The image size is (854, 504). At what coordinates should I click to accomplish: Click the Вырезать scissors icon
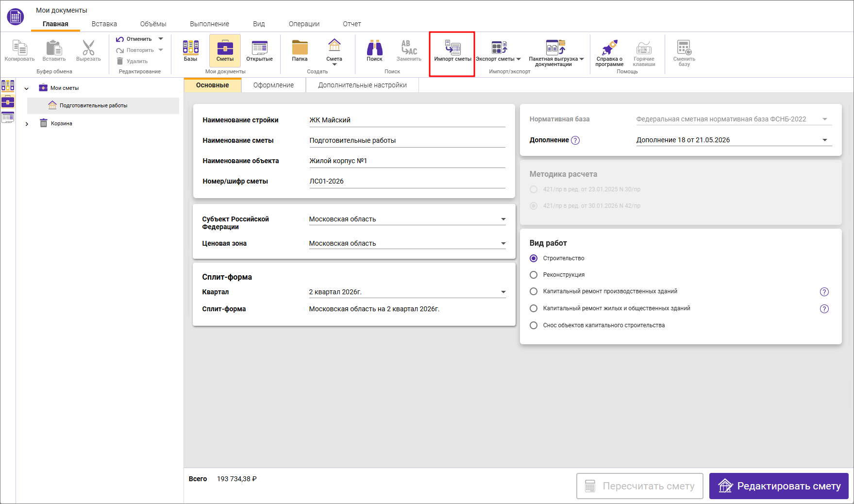[x=88, y=48]
